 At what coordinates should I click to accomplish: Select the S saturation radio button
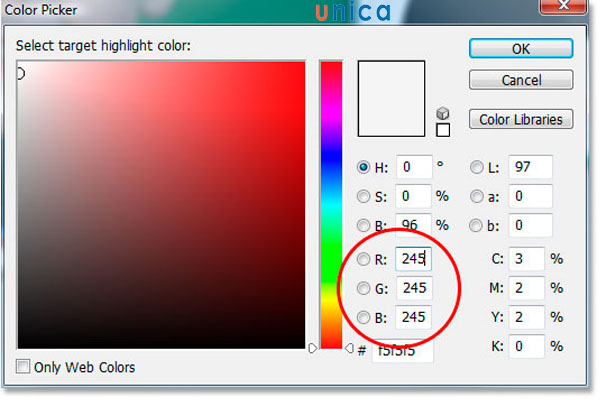click(363, 196)
